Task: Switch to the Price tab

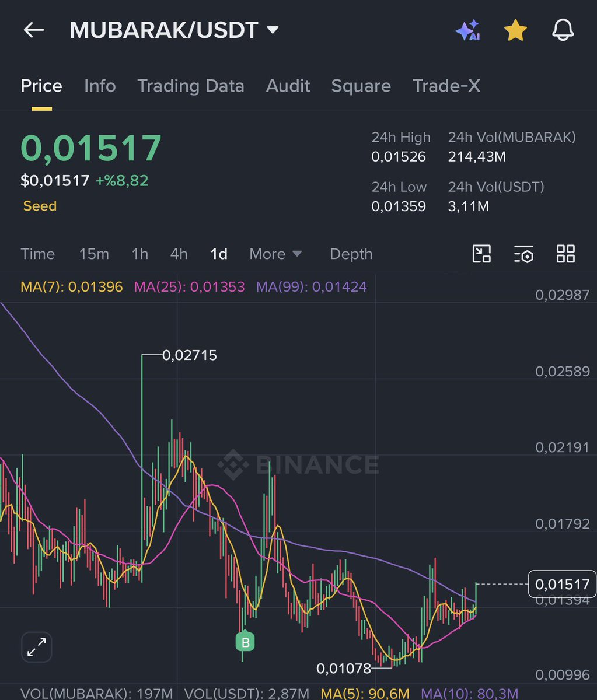Action: [41, 86]
